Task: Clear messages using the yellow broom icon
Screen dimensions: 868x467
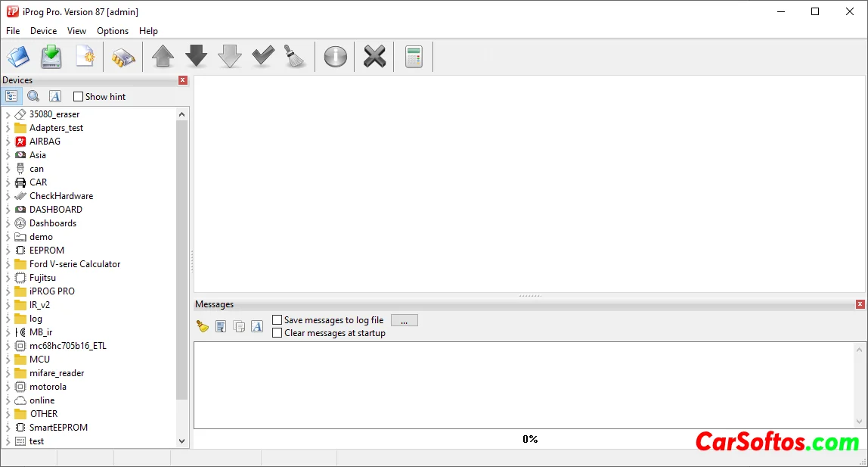Action: 202,326
